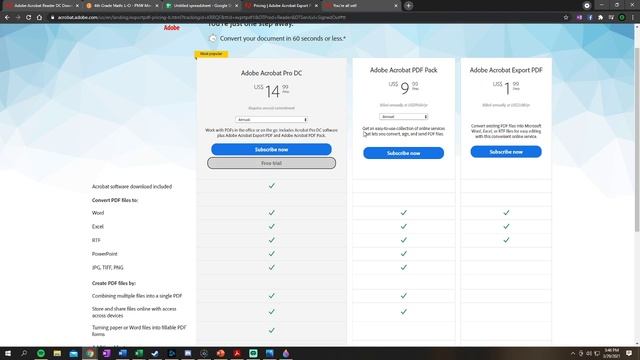Click 'Store and share files online' row label
640x360 pixels.
[134, 312]
